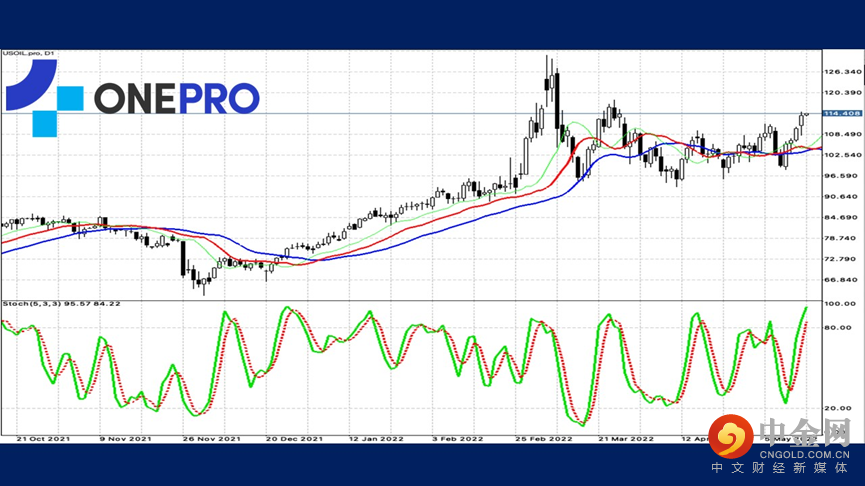Click the USOIL.pro, D1 chart title
This screenshot has height=486, width=865.
(29, 54)
